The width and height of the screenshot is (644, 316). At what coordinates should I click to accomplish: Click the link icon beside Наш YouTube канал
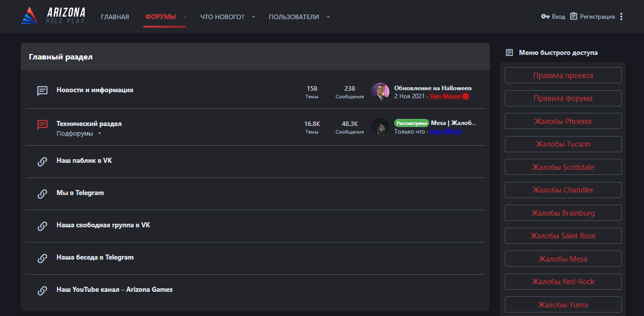42,291
